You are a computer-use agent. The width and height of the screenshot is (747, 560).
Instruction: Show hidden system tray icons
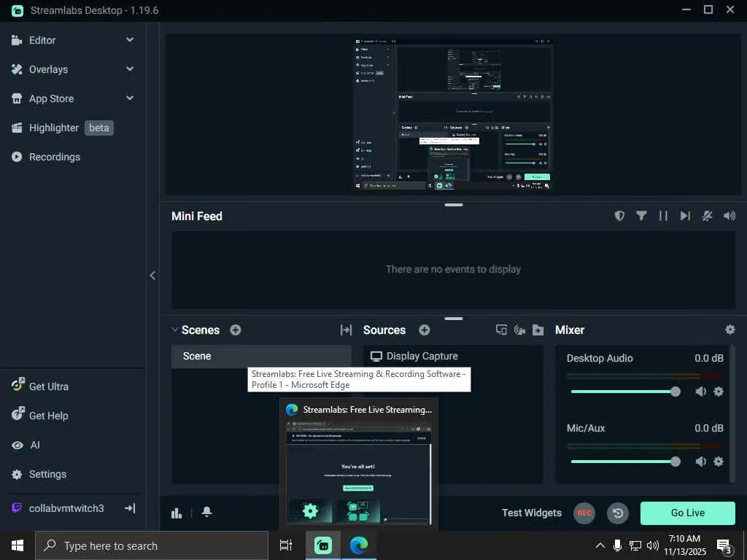pyautogui.click(x=600, y=545)
